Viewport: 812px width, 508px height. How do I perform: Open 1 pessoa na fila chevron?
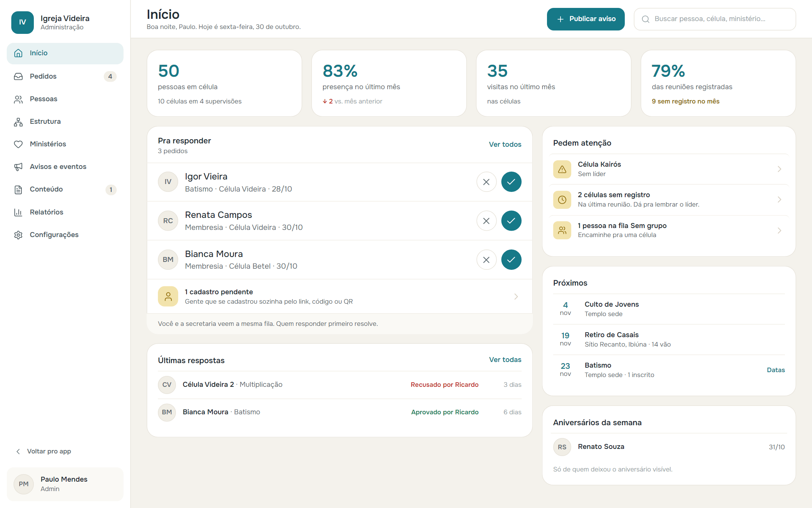click(x=779, y=230)
